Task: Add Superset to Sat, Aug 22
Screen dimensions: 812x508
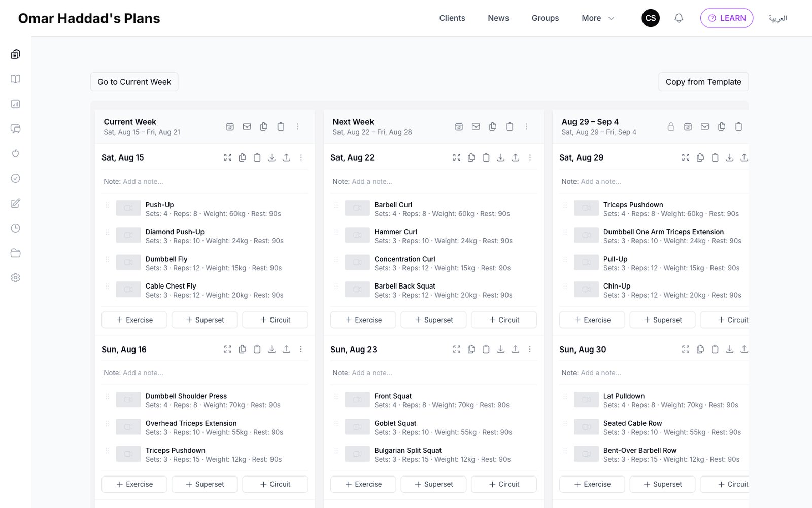Action: (x=433, y=320)
